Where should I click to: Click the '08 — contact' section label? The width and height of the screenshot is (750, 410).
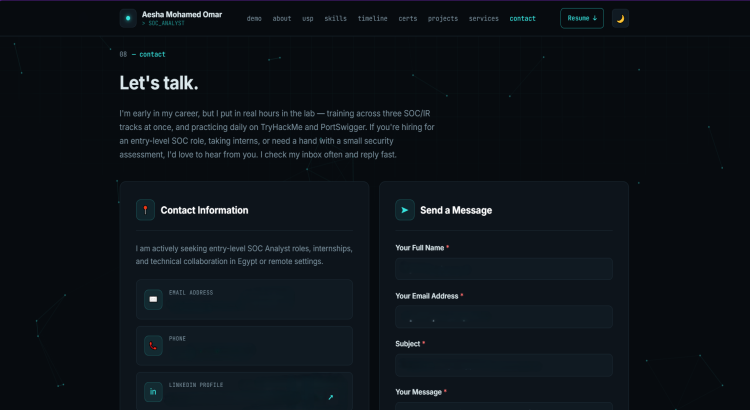(143, 55)
